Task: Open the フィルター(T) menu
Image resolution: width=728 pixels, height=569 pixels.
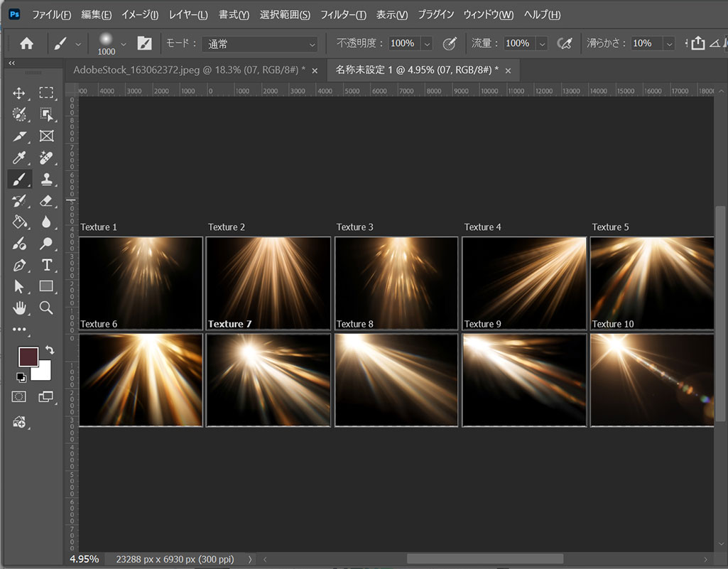Action: (343, 15)
